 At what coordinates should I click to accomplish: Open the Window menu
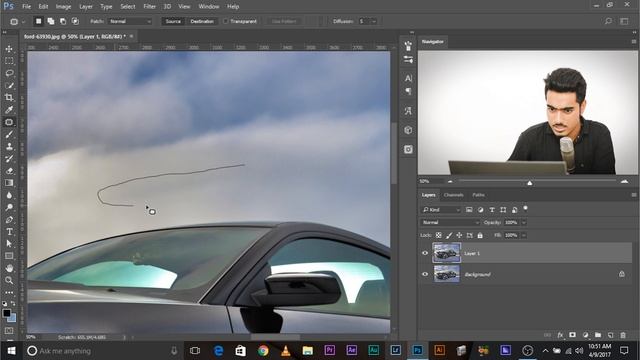209,7
